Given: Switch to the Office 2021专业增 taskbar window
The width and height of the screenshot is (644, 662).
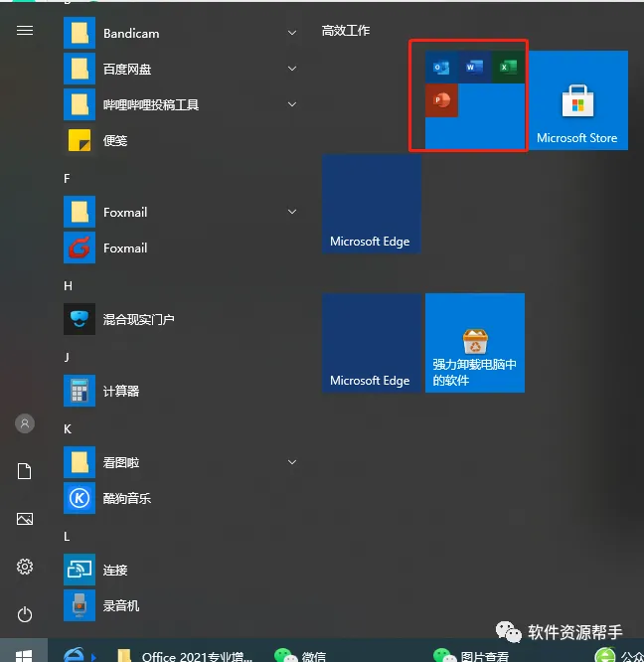Looking at the screenshot, I should pyautogui.click(x=185, y=655).
